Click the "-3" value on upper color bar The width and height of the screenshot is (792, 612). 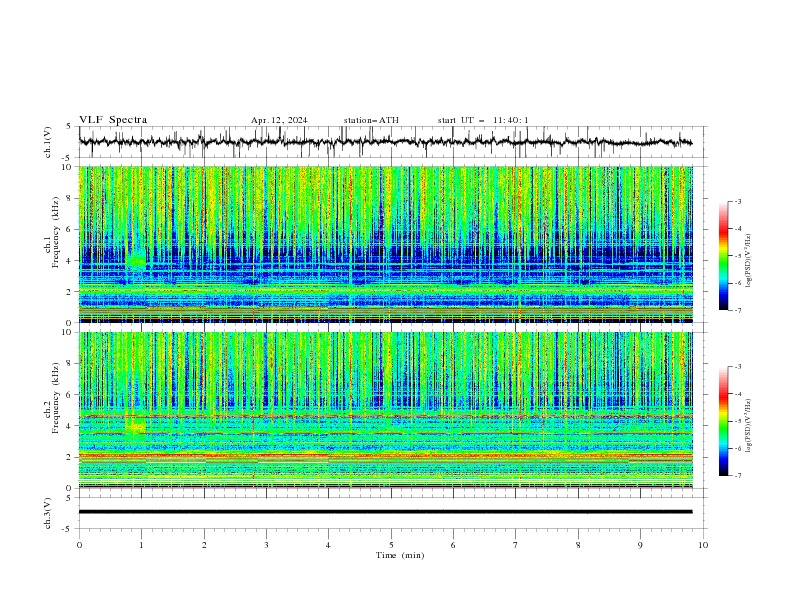pos(738,201)
